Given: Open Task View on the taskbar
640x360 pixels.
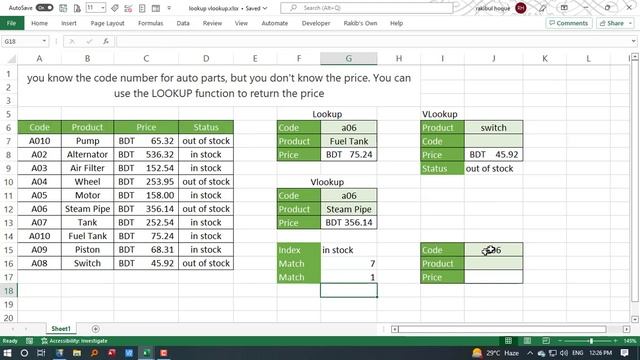Looking at the screenshot, I should click(x=41, y=353).
